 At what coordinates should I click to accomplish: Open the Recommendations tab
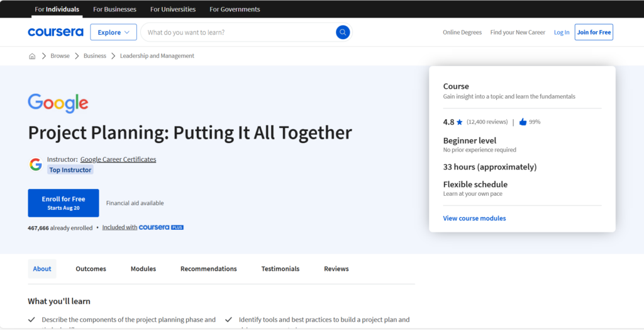click(x=209, y=269)
